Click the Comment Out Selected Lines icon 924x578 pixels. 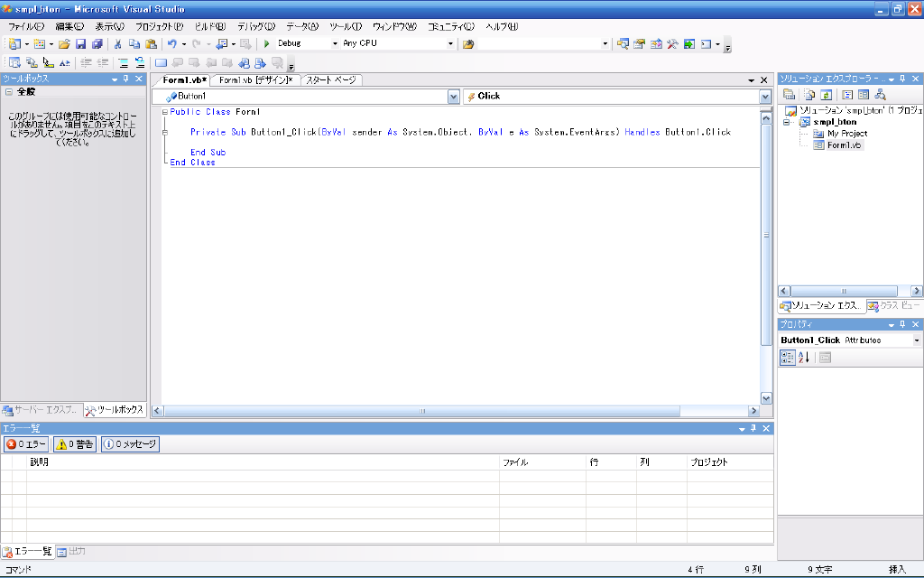click(123, 62)
